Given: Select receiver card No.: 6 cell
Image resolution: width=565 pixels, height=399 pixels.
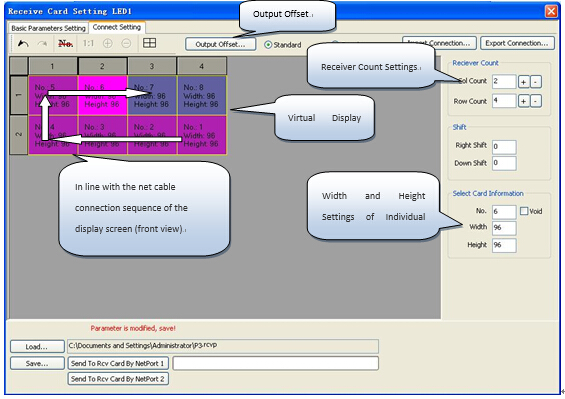Looking at the screenshot, I should pos(103,96).
